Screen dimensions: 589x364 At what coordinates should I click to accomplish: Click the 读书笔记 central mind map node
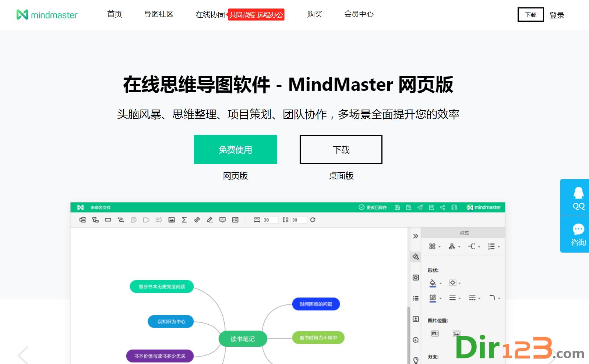coord(243,339)
